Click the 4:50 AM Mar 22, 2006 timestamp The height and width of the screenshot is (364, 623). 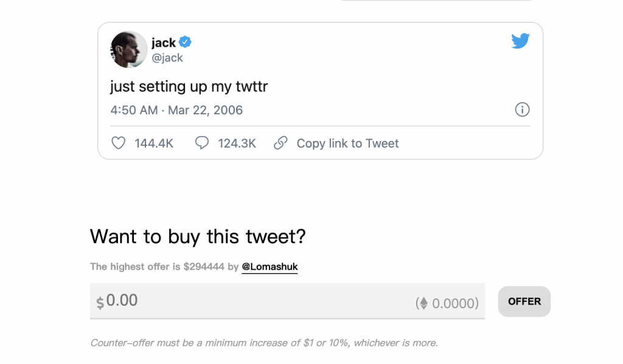point(176,110)
